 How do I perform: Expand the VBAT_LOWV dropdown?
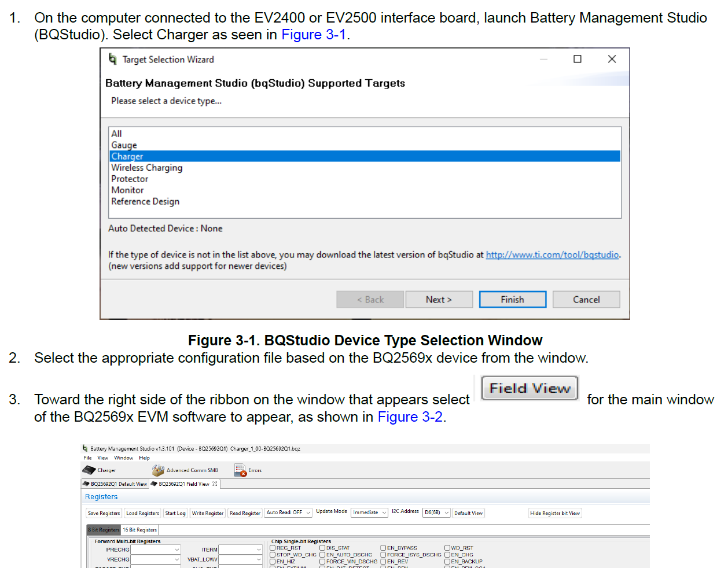(x=240, y=559)
